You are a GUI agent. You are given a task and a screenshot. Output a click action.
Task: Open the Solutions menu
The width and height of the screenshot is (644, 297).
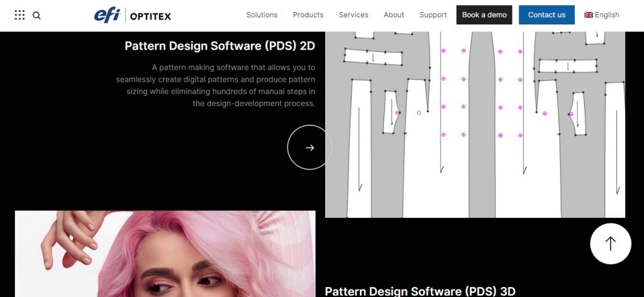click(262, 15)
